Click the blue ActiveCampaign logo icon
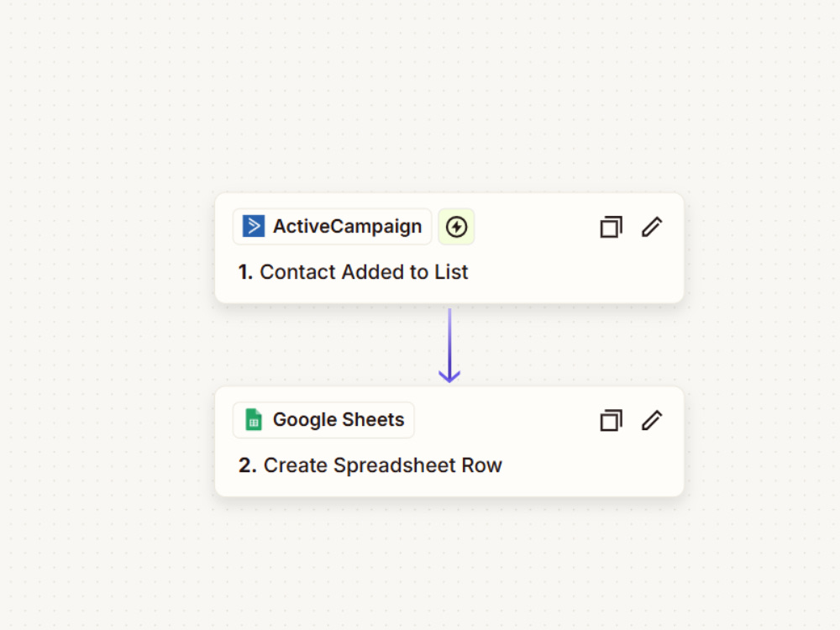This screenshot has width=840, height=630. point(254,226)
